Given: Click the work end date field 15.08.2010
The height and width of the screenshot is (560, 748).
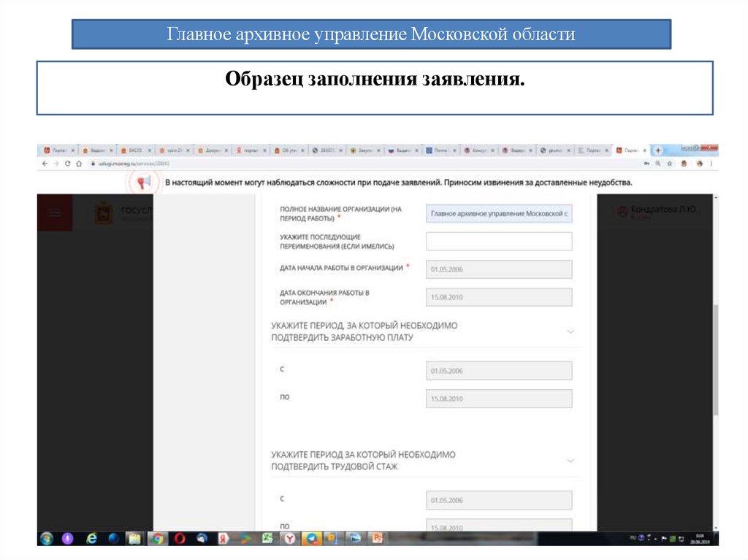Looking at the screenshot, I should click(x=499, y=297).
